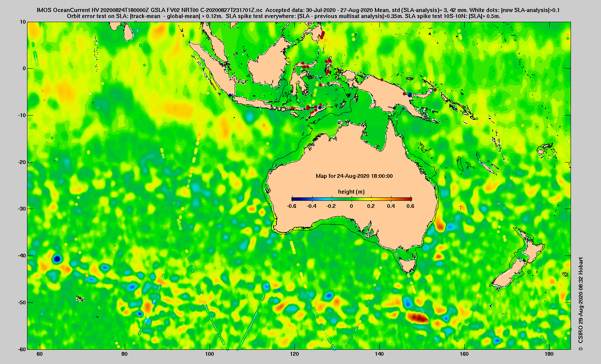Select the 0.6 colorbar tick label
Screen dimensions: 601x364
pos(410,206)
